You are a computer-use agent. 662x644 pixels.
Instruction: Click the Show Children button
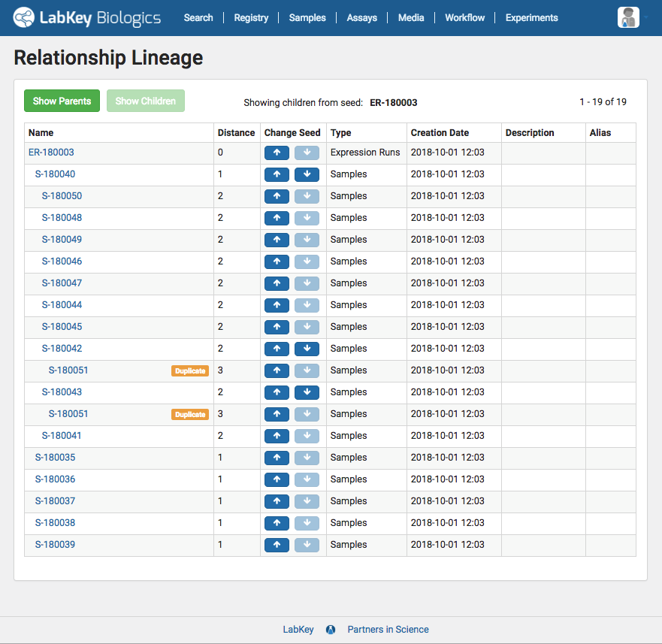tap(146, 101)
